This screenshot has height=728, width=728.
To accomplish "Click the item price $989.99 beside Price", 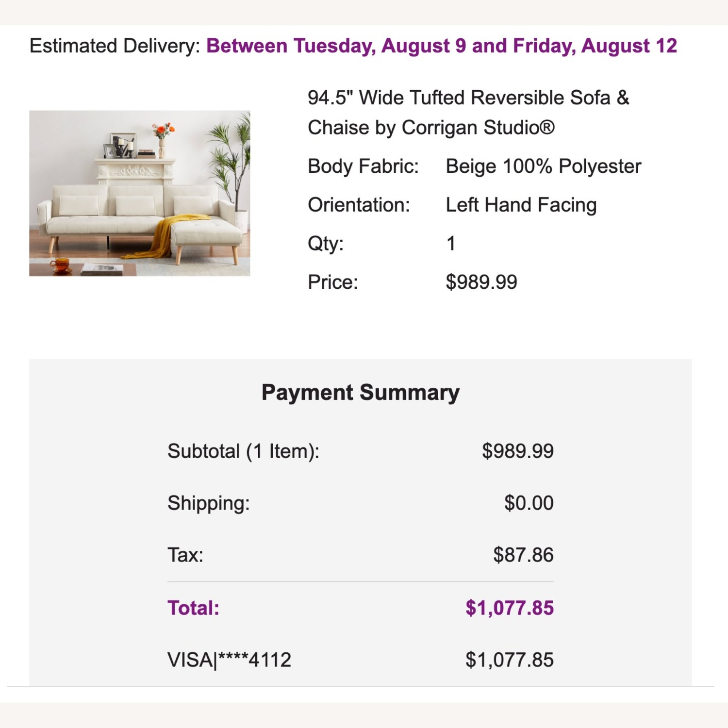I will tap(481, 282).
